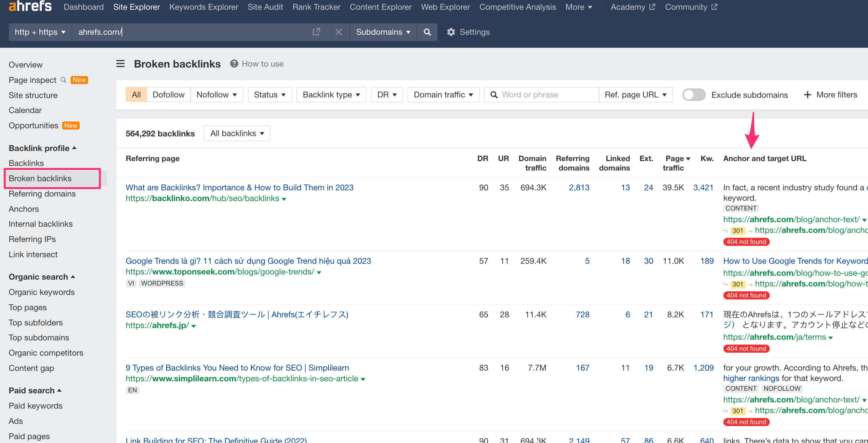
Task: Click the clear URL X icon
Action: click(338, 32)
